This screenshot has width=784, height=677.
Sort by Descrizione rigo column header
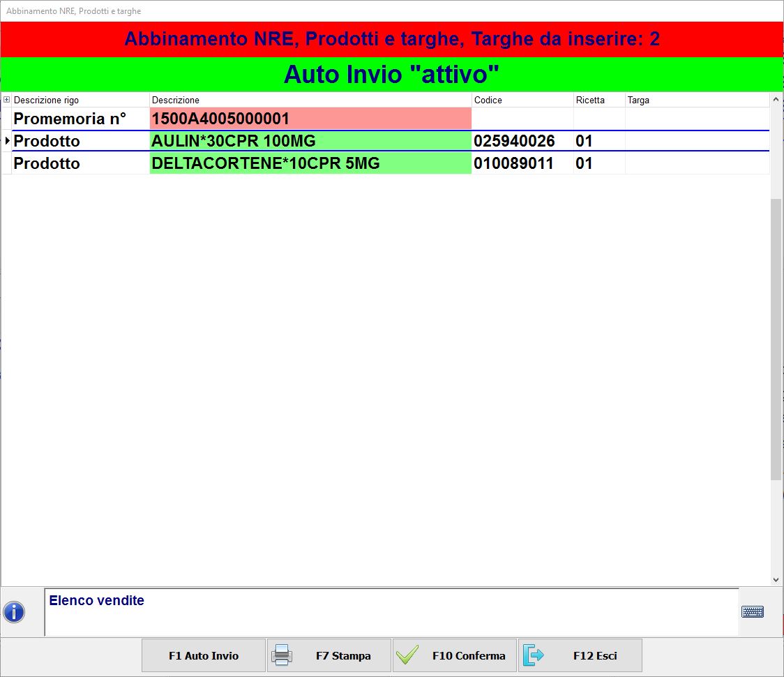click(80, 100)
